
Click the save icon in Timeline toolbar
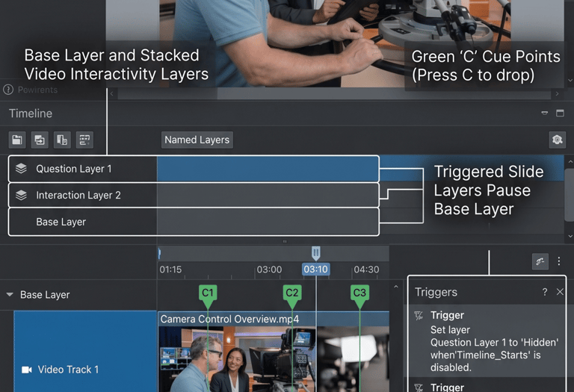pyautogui.click(x=17, y=140)
